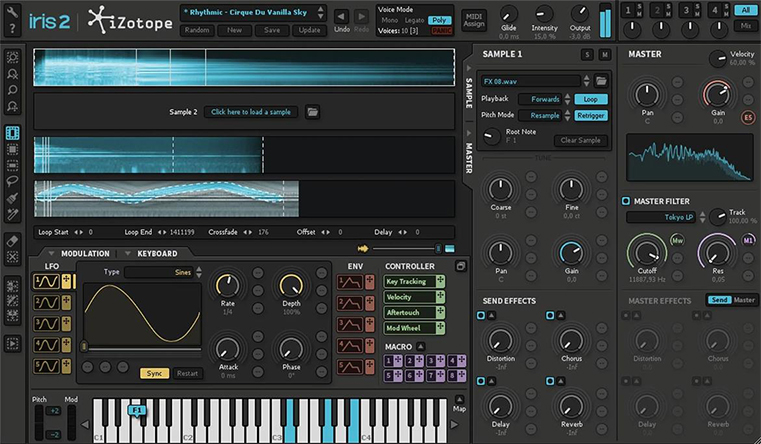Open the question mark help icon
The width and height of the screenshot is (761, 444).
pos(12,29)
